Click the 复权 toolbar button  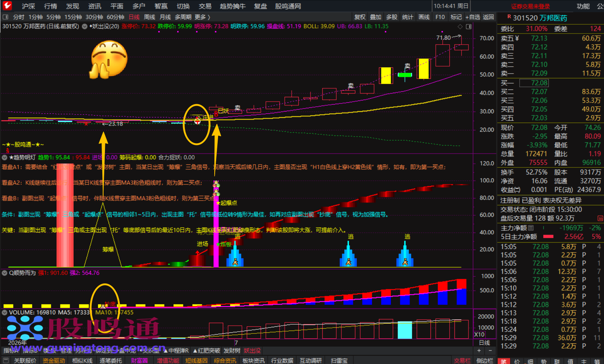360,17
